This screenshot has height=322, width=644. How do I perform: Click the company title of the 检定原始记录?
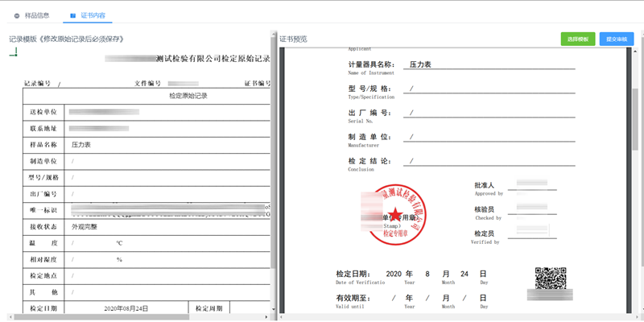click(188, 58)
